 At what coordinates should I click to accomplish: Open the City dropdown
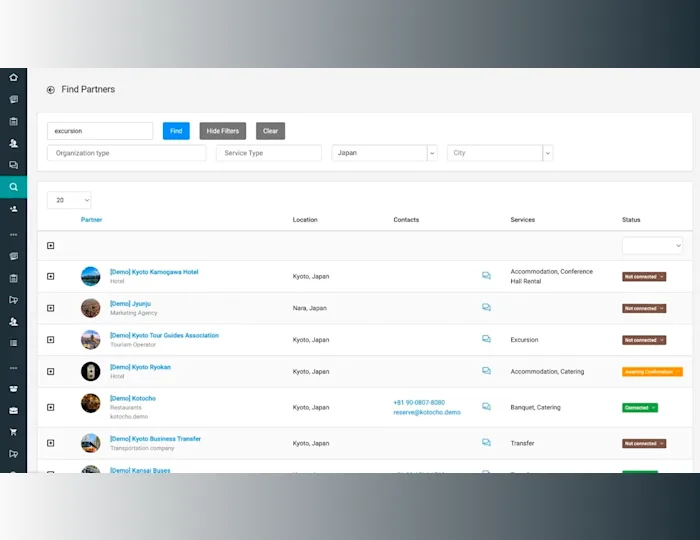point(500,153)
